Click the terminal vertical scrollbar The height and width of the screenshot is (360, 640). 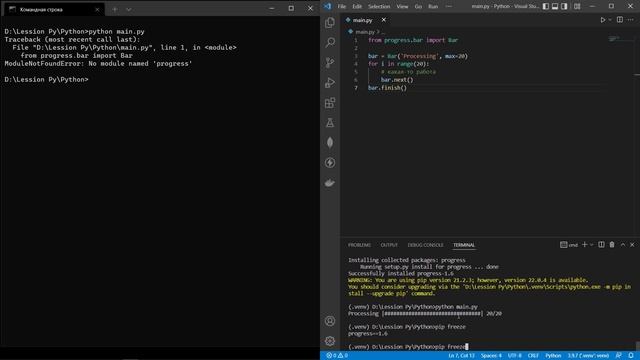coord(637,345)
